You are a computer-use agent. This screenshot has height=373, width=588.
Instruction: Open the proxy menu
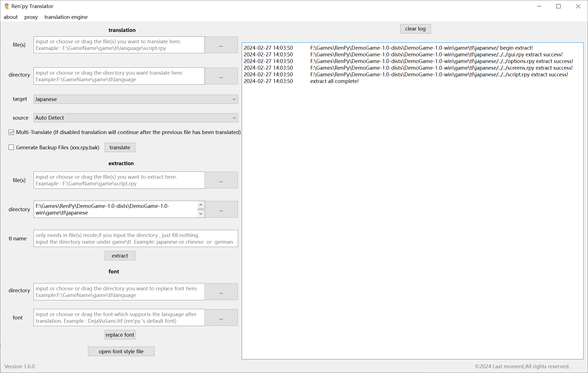tap(31, 17)
